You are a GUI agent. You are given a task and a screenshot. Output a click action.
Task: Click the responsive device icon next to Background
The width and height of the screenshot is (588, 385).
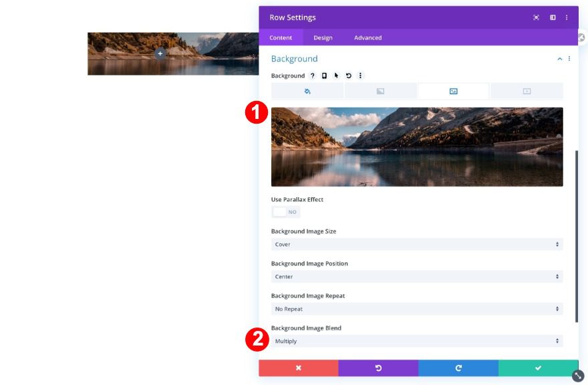[x=324, y=76]
